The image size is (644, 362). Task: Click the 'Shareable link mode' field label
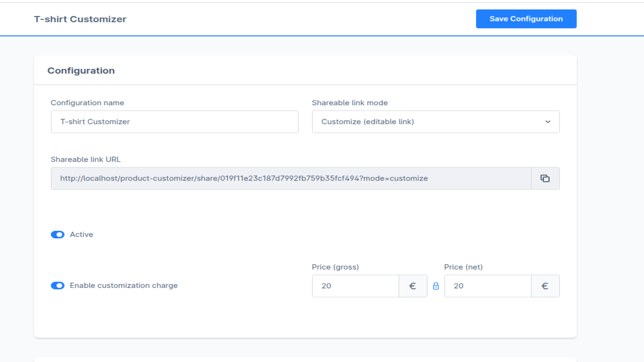[x=350, y=103]
